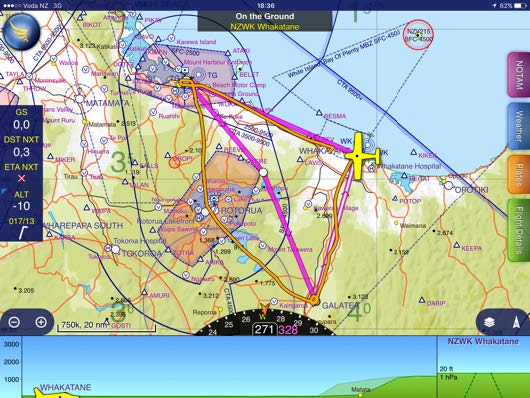Tap the north-up orientation arrow icon
Screen dimensions: 530x398
point(516,322)
